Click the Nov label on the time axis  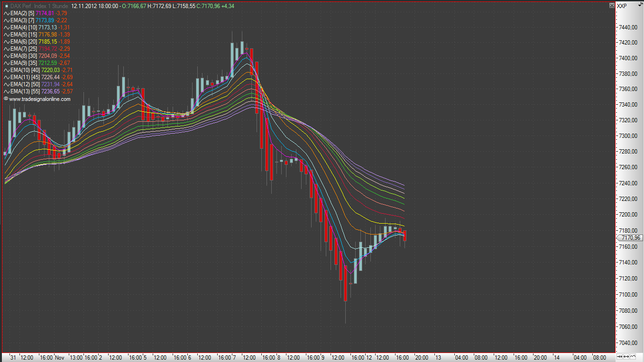coord(59,357)
